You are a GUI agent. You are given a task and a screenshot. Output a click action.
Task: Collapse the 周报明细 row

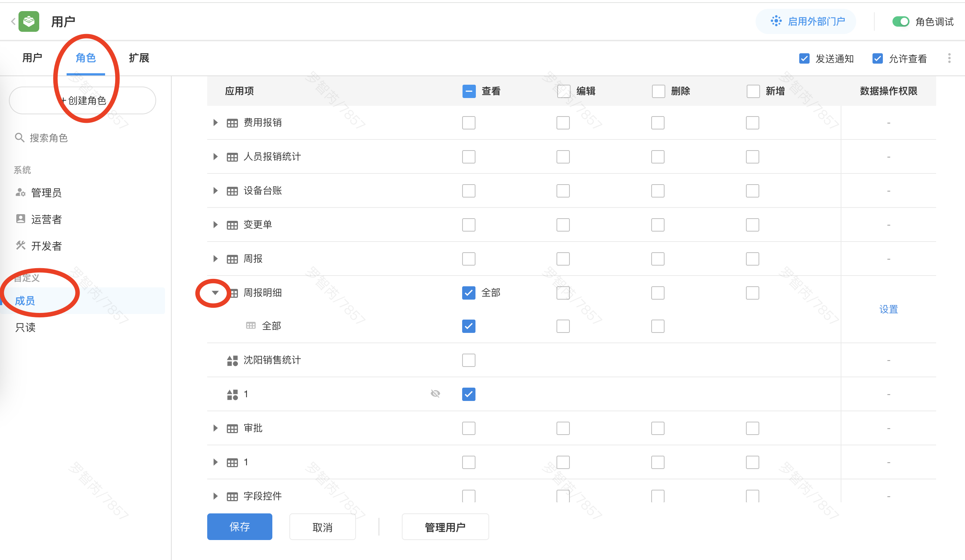215,293
